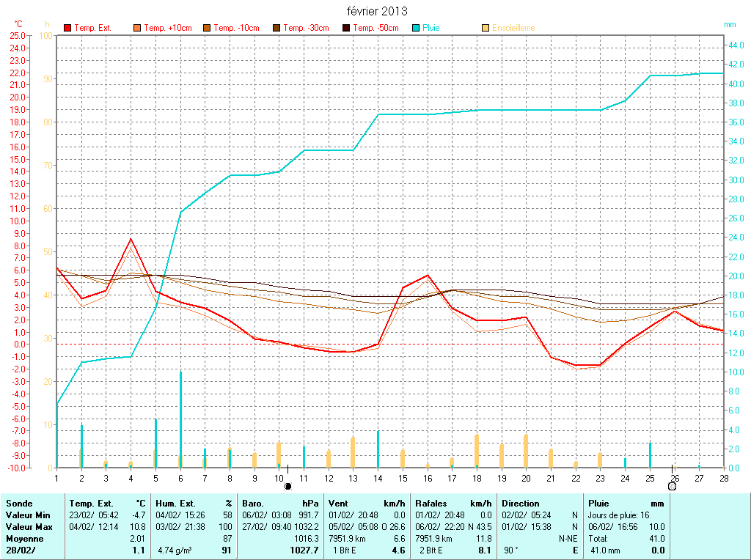Select the Ensoleillement legend label
Viewport: 751px width, 560px height.
513,28
